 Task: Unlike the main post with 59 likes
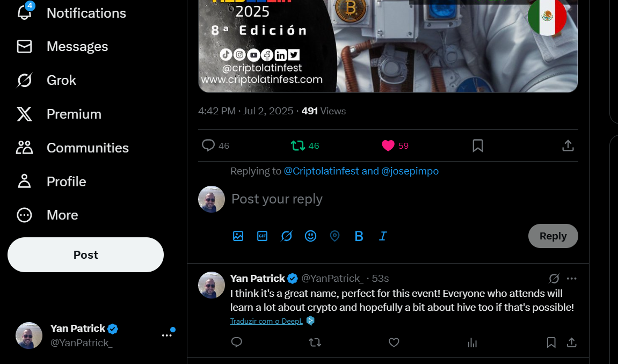[x=388, y=145]
